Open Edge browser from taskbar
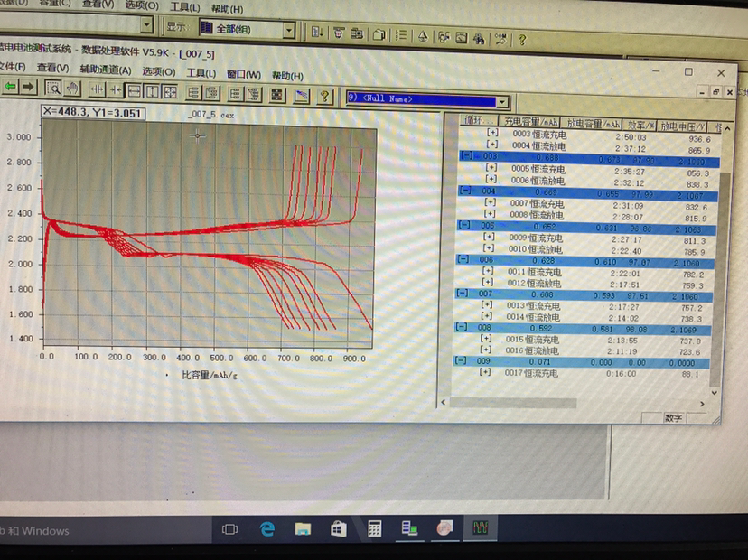Screen dimensions: 748x560 (267, 529)
